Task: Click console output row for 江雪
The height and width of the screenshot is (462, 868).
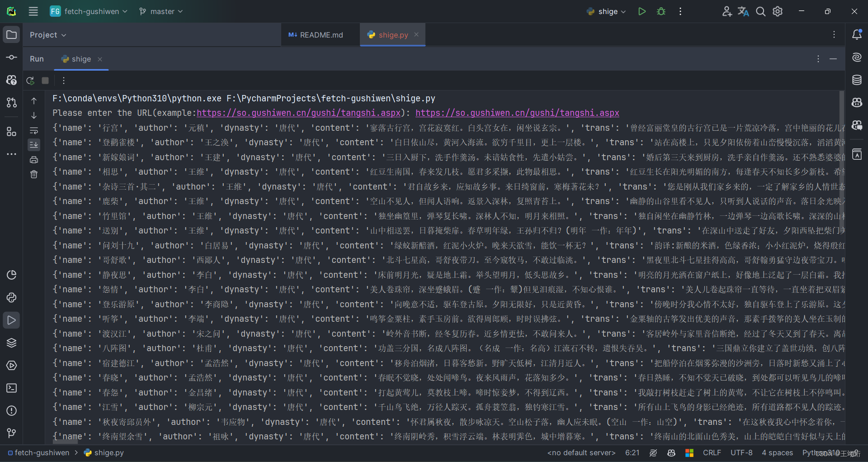Action: click(448, 407)
